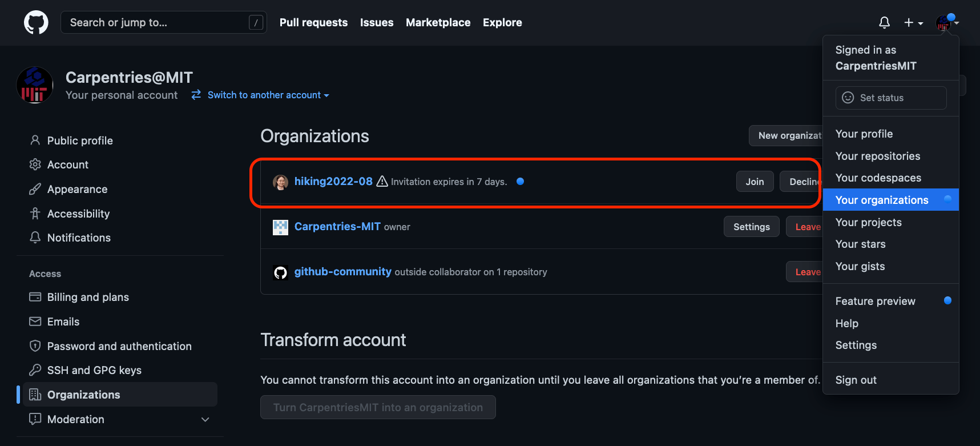Click the sidebar Notifications bell icon
Viewport: 980px width, 446px height.
(35, 237)
